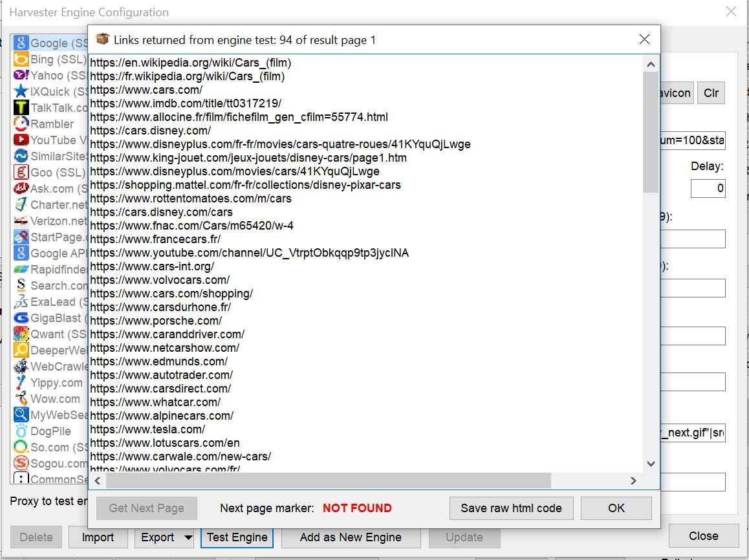Select the Bing (SSL) engine icon

21,59
